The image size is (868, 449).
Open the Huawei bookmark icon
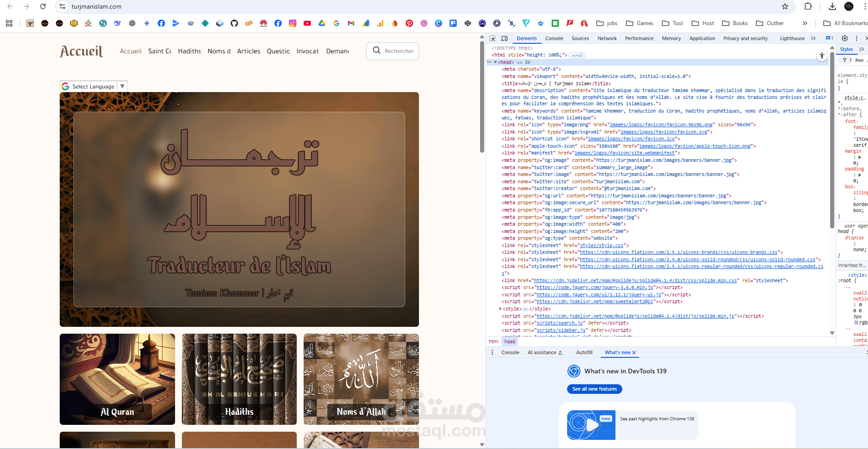[263, 23]
